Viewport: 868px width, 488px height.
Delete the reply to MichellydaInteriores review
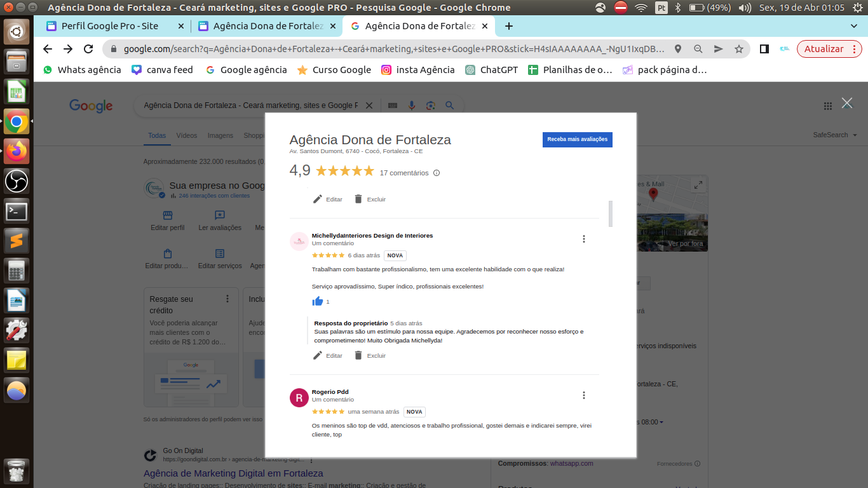pos(370,356)
